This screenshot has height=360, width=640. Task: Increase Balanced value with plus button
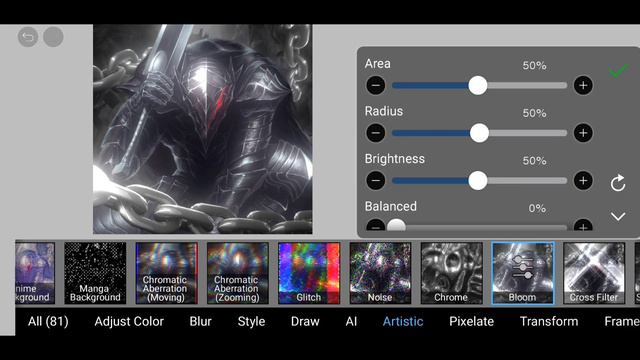(583, 225)
